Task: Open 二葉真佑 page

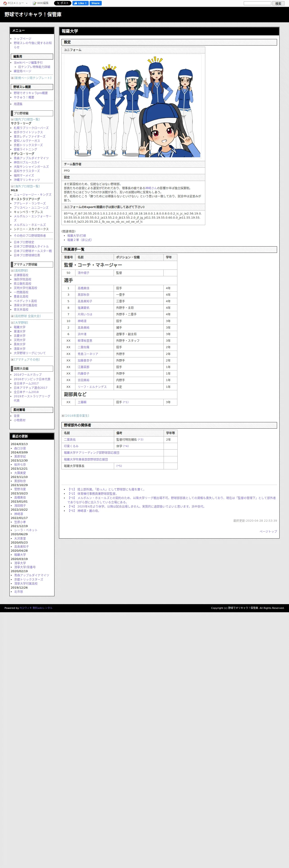Action: point(70,440)
